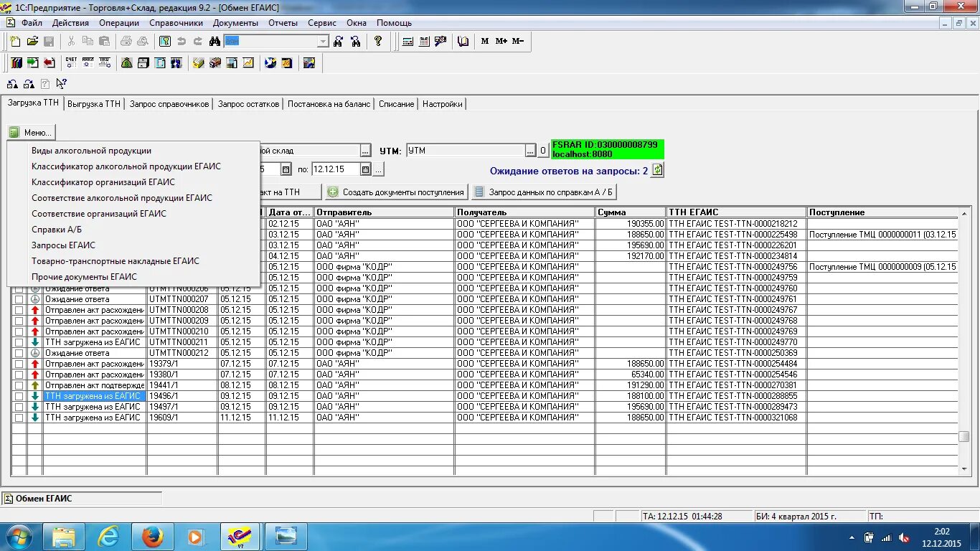Tick checkbox for row UTMTTN000211
The height and width of the screenshot is (551, 980).
click(x=19, y=342)
